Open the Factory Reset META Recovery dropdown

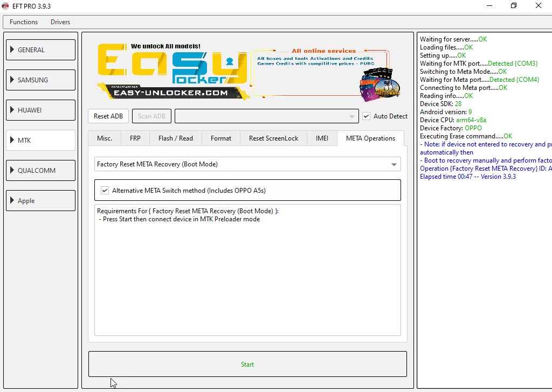point(247,164)
